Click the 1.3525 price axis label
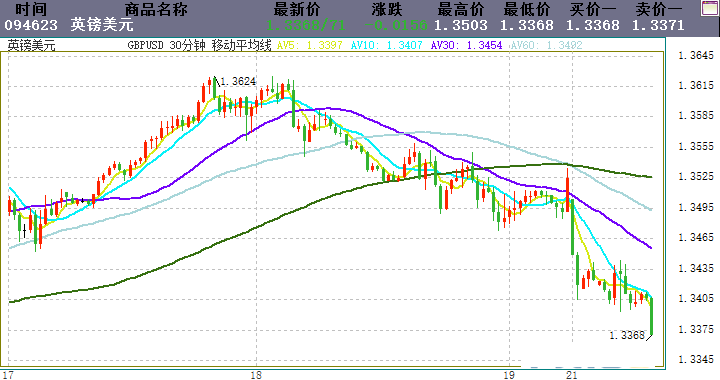This screenshot has width=720, height=380. (x=696, y=177)
